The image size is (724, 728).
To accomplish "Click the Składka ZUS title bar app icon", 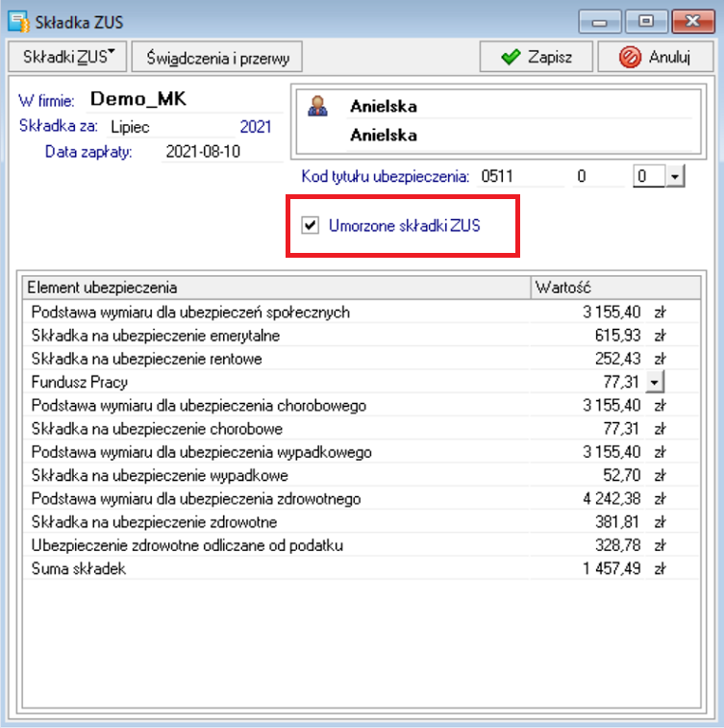I will pos(18,22).
